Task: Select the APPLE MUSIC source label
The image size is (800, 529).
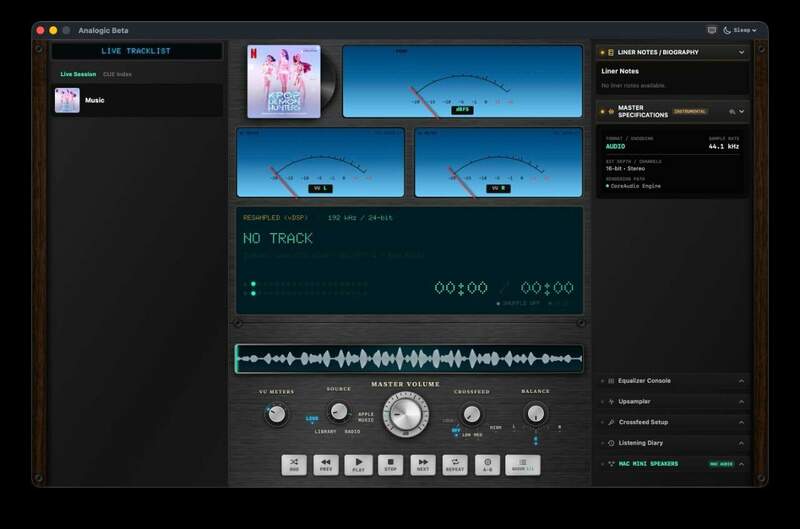Action: coord(366,417)
